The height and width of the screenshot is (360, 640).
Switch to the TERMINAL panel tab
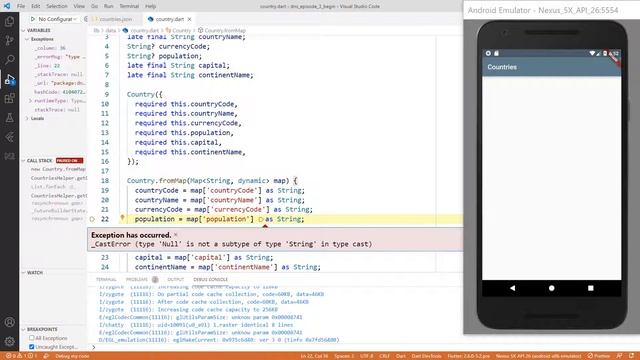click(106, 280)
